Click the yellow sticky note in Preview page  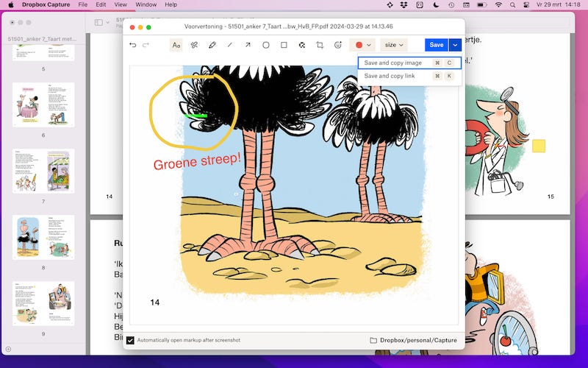[539, 146]
